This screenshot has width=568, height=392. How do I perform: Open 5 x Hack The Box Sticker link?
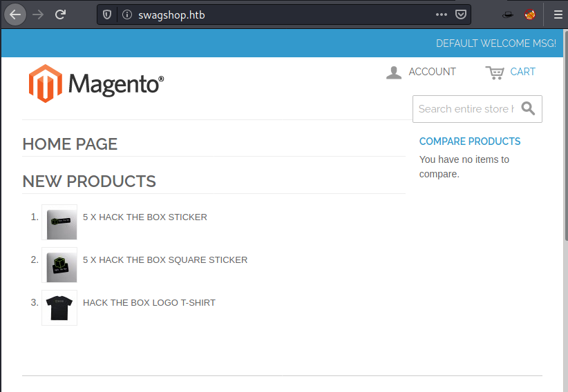click(144, 217)
